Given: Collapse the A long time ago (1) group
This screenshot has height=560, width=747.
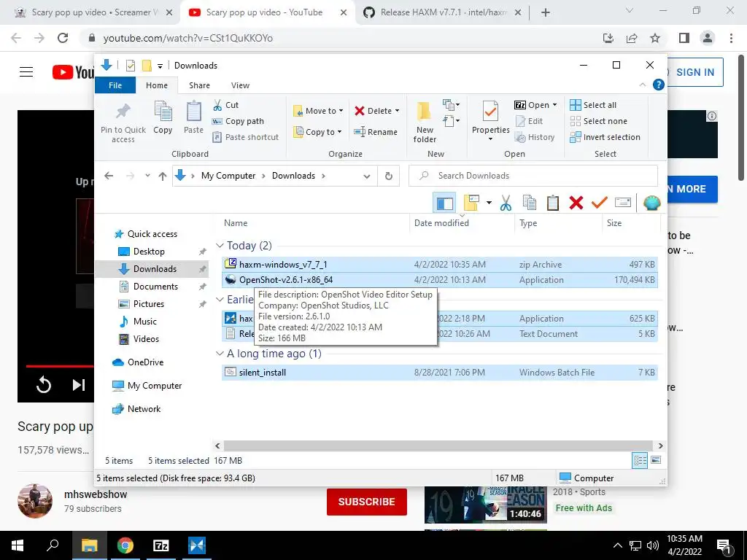Looking at the screenshot, I should coord(220,354).
